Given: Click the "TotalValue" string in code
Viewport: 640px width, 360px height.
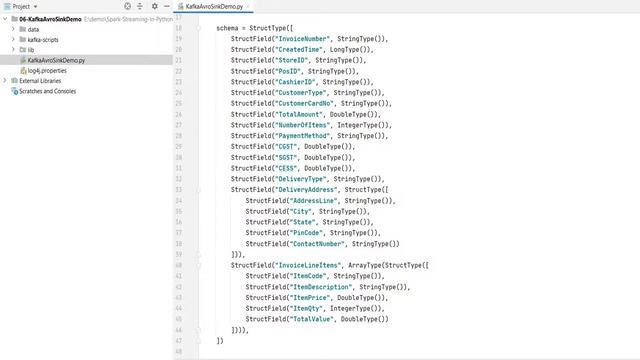Looking at the screenshot, I should click(x=311, y=319).
